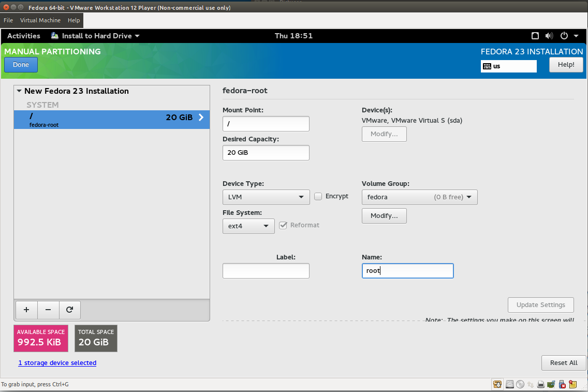Reload storage configuration from disk
The width and height of the screenshot is (588, 392).
pos(69,310)
